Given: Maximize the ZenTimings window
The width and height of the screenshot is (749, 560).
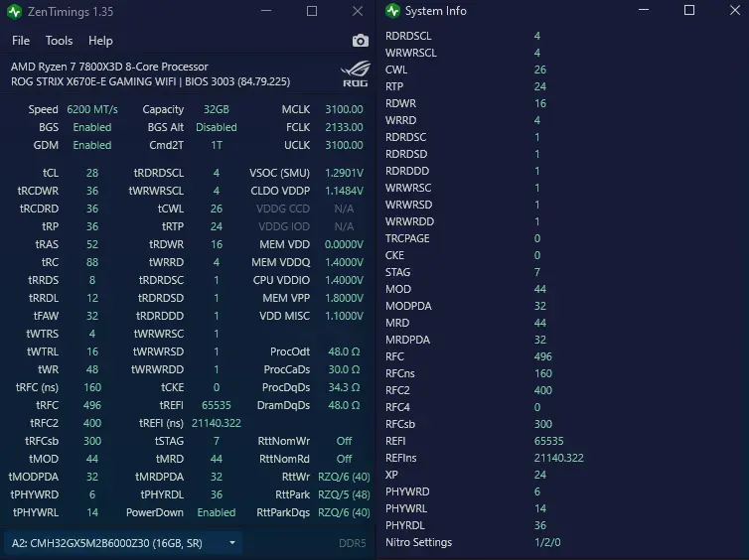Looking at the screenshot, I should click(x=312, y=11).
